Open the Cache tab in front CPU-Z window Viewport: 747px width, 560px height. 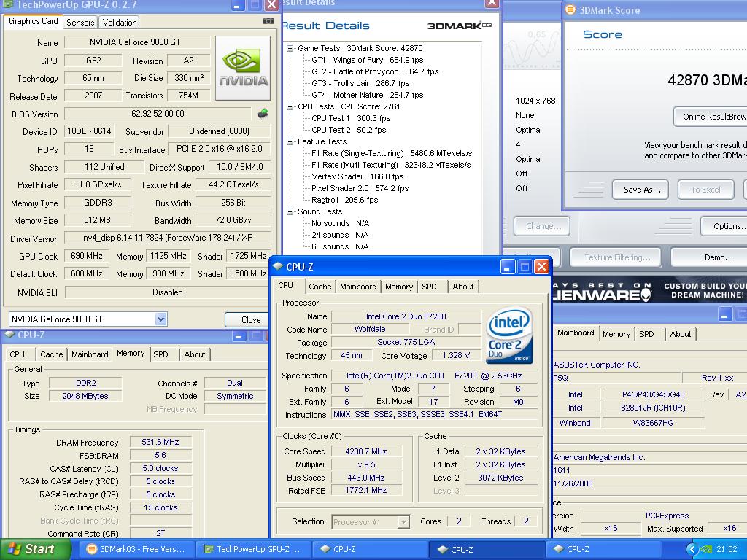pos(320,287)
